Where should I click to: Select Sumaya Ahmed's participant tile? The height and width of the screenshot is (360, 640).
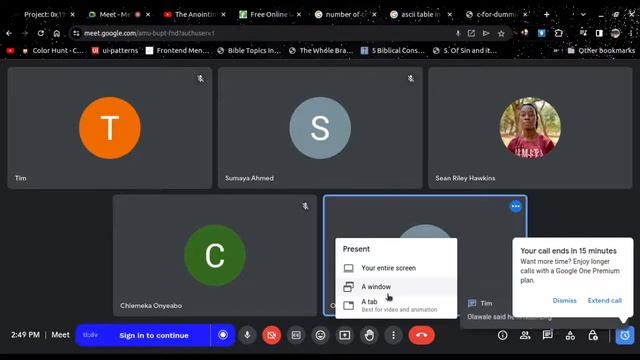[x=320, y=128]
